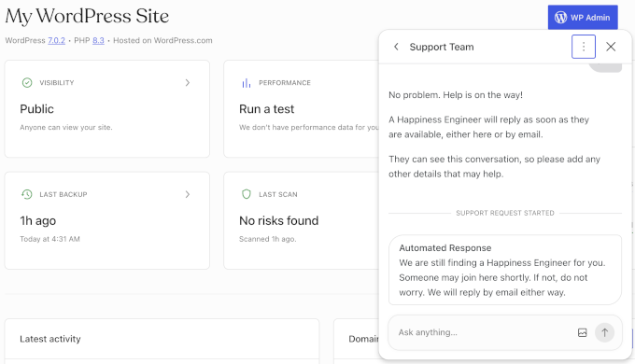This screenshot has height=364, width=635.
Task: Click the WordPress logo in WP Admin button
Action: (x=560, y=18)
